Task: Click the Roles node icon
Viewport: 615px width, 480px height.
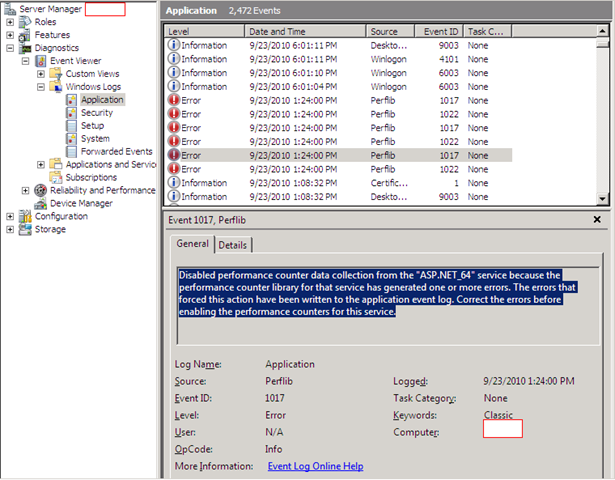Action: pyautogui.click(x=25, y=21)
